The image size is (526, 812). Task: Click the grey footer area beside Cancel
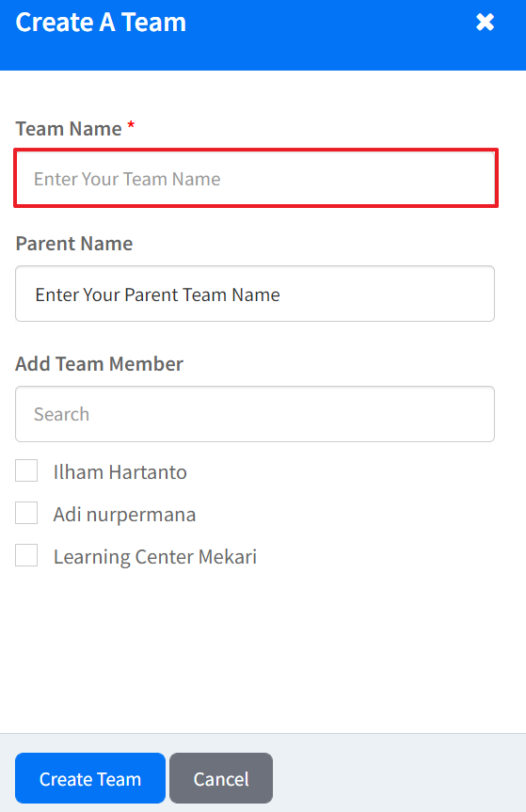coord(399,772)
